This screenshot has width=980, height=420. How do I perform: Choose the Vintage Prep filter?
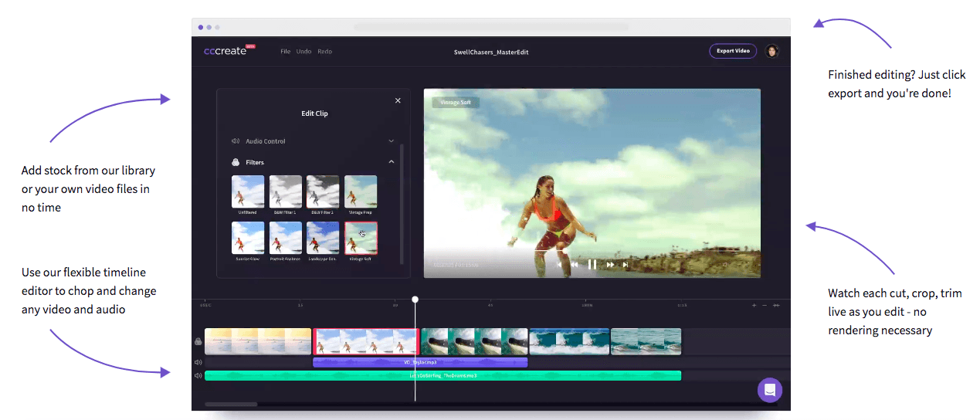(361, 191)
